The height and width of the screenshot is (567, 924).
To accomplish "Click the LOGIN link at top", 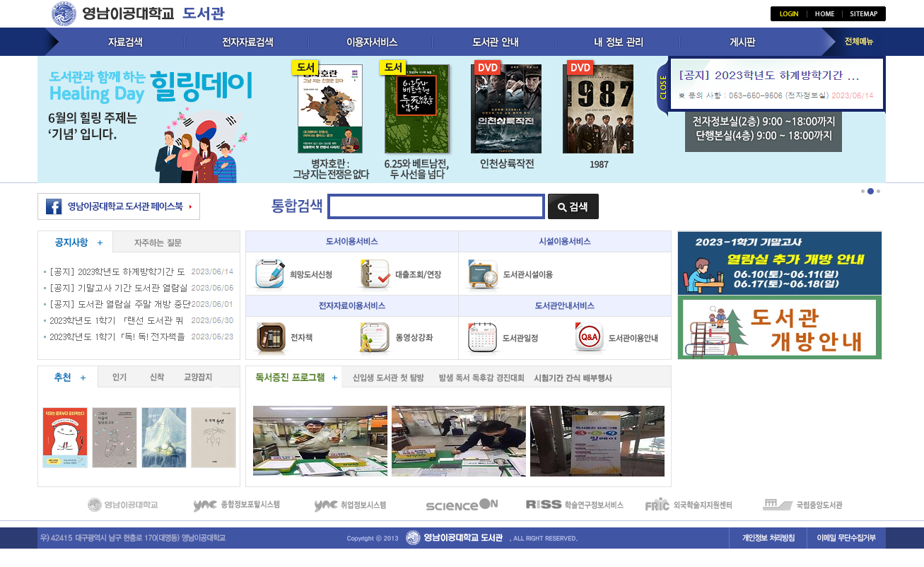I will (789, 14).
